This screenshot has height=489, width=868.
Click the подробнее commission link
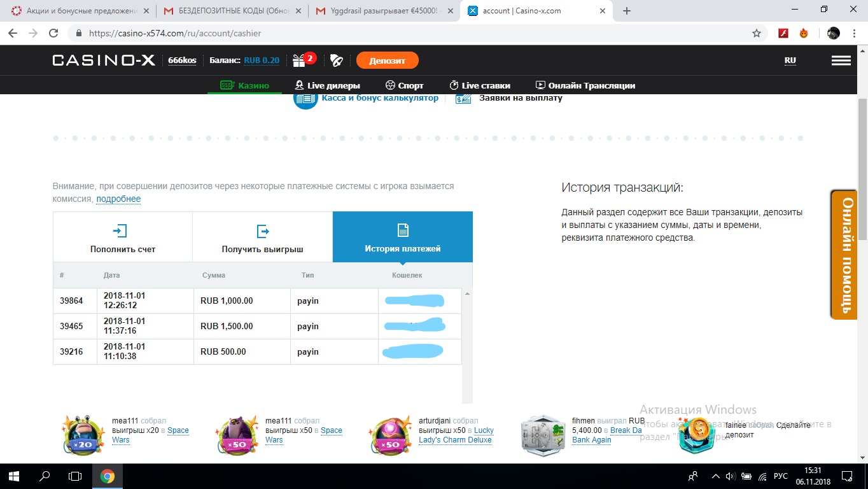118,199
